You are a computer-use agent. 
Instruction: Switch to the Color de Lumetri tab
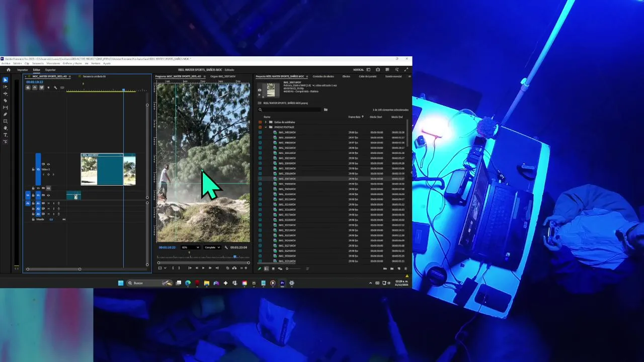(x=367, y=76)
